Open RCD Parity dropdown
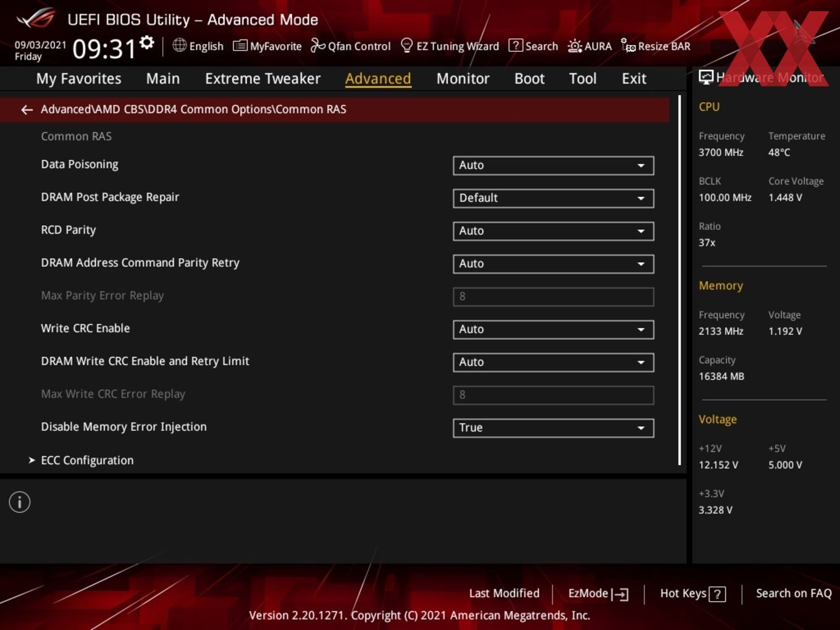840x630 pixels. 553,231
